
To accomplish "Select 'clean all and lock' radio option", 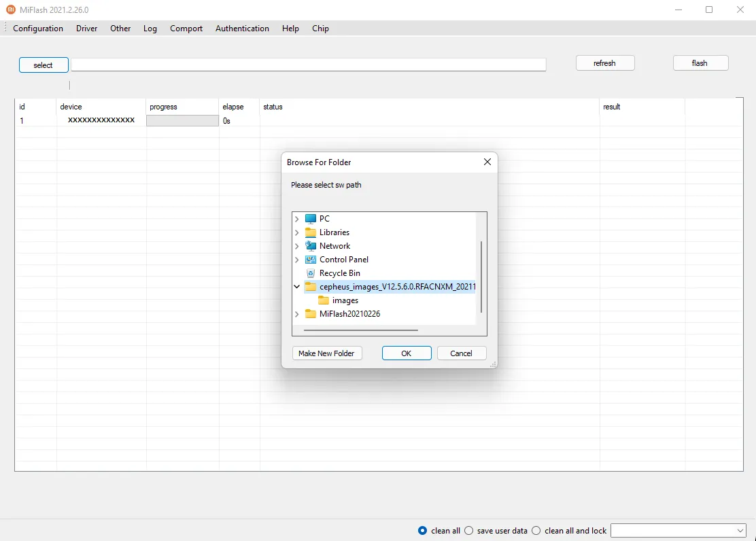I will pos(536,530).
